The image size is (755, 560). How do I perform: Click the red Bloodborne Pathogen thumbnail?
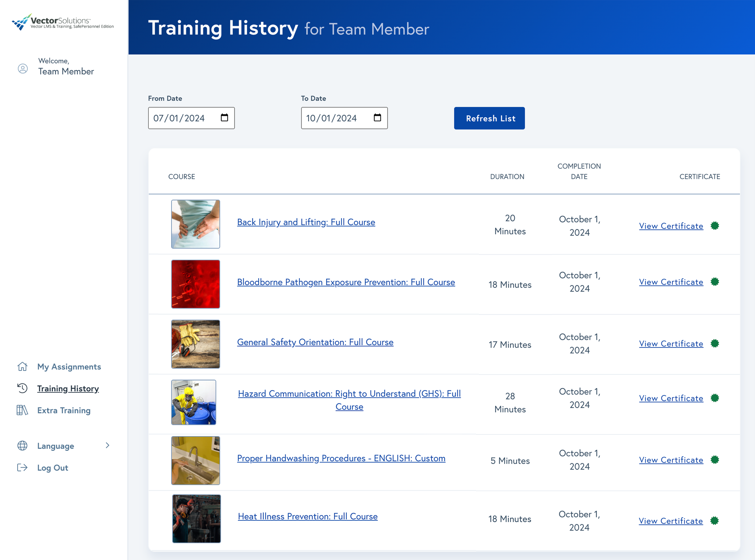pyautogui.click(x=196, y=284)
